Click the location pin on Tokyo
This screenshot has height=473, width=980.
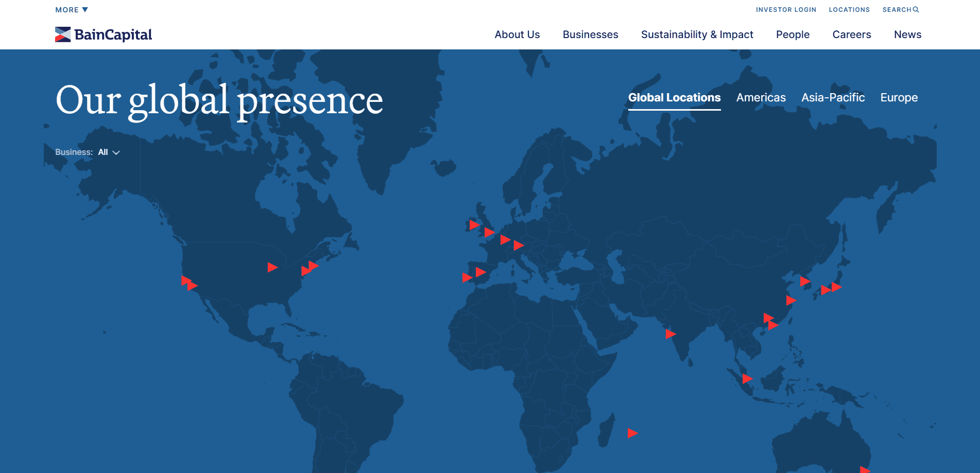(837, 288)
